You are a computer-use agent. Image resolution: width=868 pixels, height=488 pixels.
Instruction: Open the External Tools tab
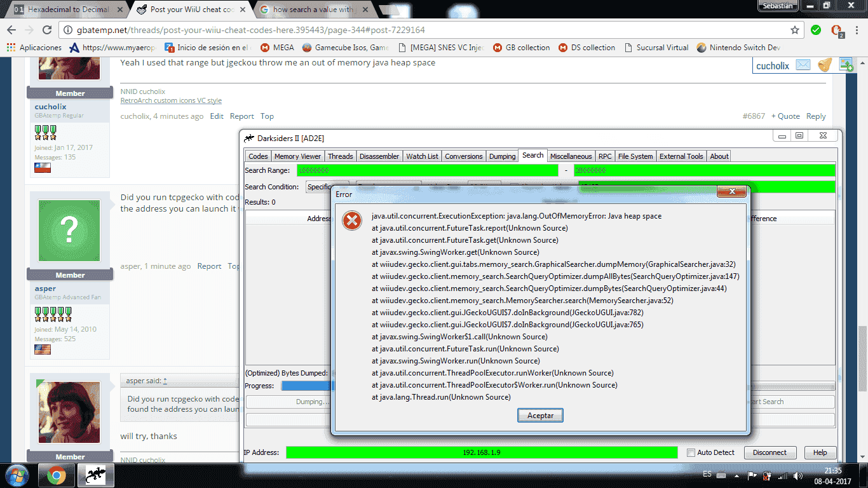[x=681, y=156]
